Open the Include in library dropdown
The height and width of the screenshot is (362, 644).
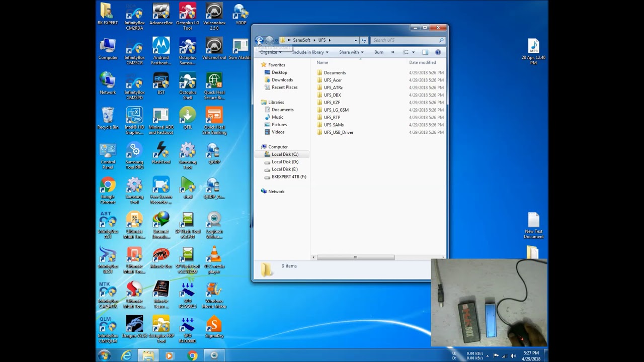click(x=310, y=52)
